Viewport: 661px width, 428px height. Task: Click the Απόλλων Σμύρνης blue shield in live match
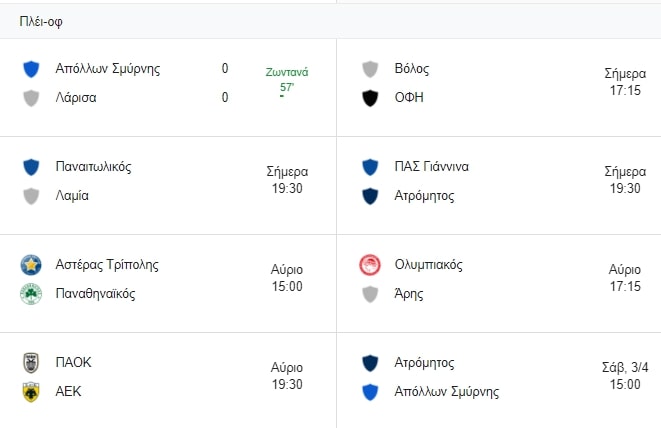[31, 69]
